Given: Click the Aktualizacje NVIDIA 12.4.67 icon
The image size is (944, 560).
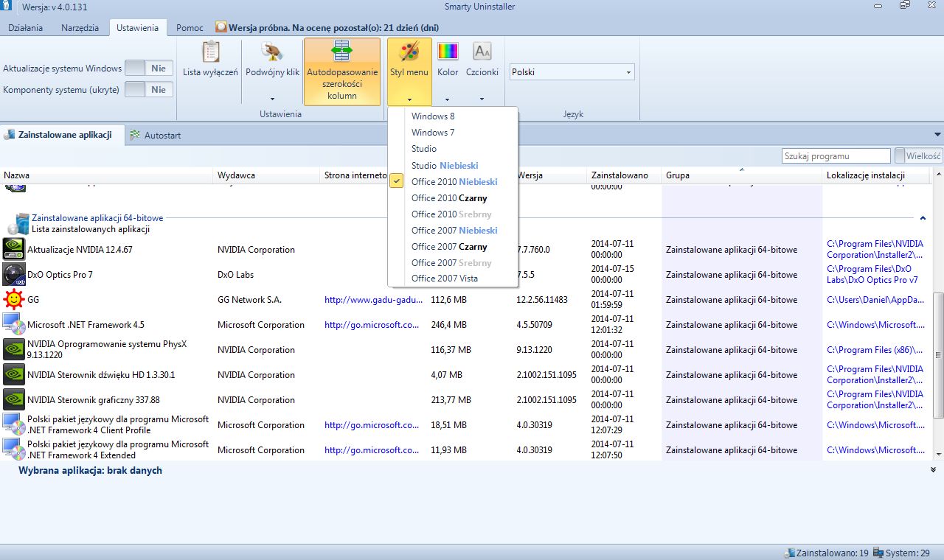Looking at the screenshot, I should coord(14,249).
